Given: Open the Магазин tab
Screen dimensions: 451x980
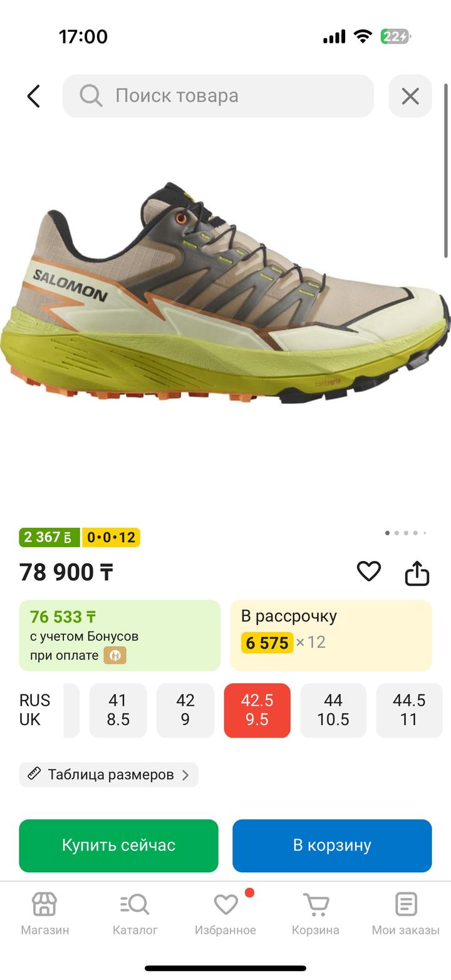Looking at the screenshot, I should (44, 914).
